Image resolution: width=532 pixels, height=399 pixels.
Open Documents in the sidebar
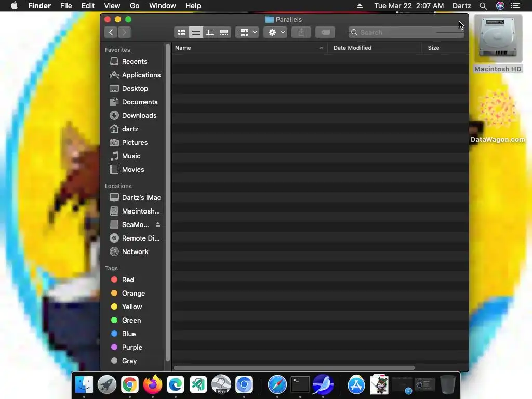[x=133, y=102]
